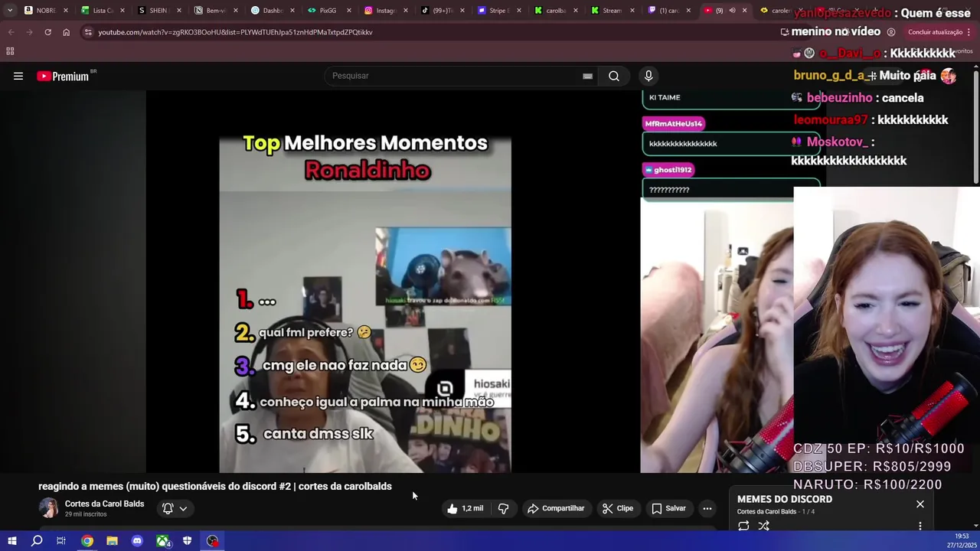Toggle playlist shuffle in MEMES DO DISCORD panel
980x551 pixels.
click(x=763, y=526)
